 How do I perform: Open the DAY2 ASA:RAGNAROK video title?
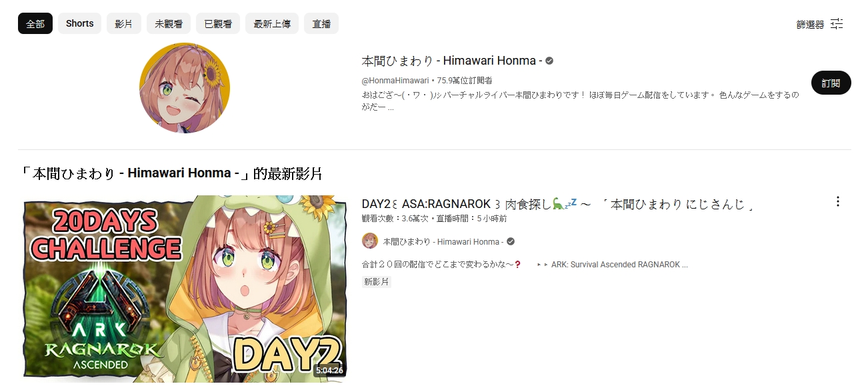coord(558,204)
